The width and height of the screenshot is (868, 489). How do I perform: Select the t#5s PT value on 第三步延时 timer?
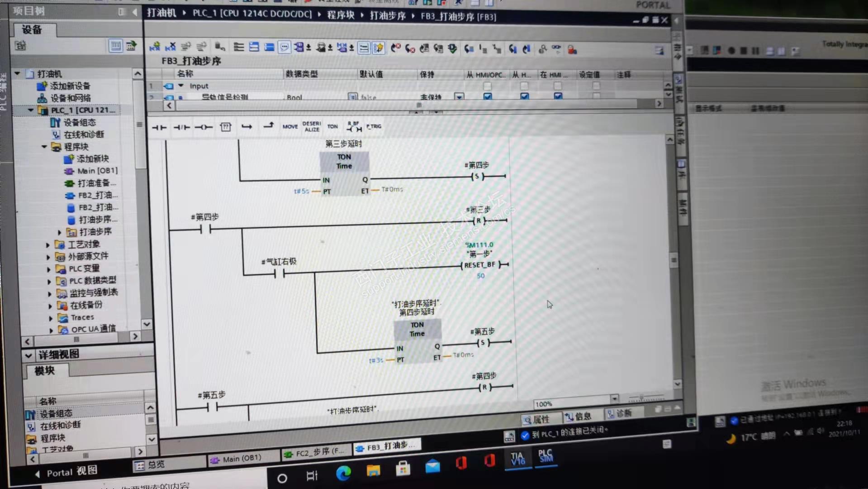(x=301, y=191)
